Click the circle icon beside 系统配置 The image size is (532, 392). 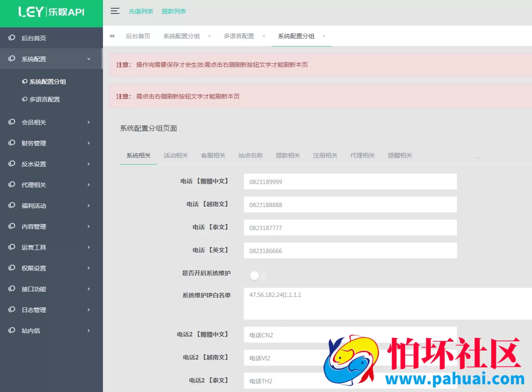click(x=12, y=59)
